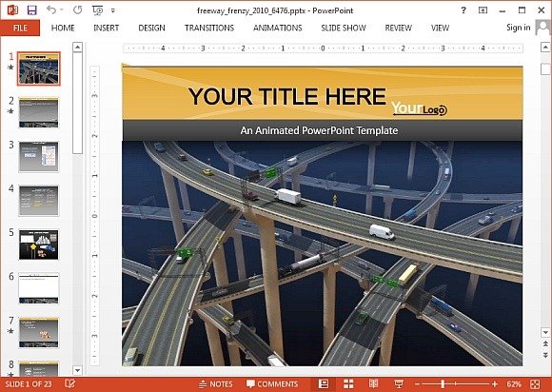Fit slide to current window

tap(535, 383)
